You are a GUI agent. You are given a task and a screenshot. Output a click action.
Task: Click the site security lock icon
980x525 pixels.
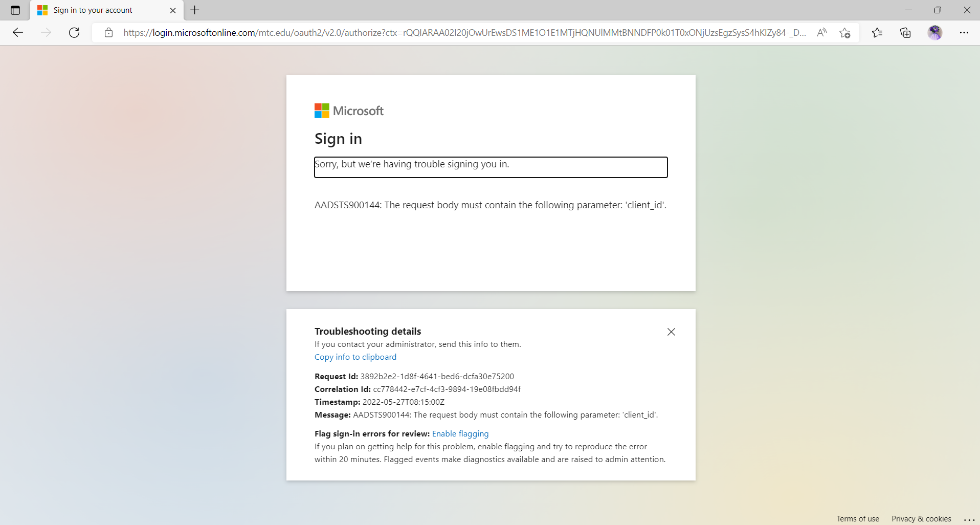coord(108,32)
